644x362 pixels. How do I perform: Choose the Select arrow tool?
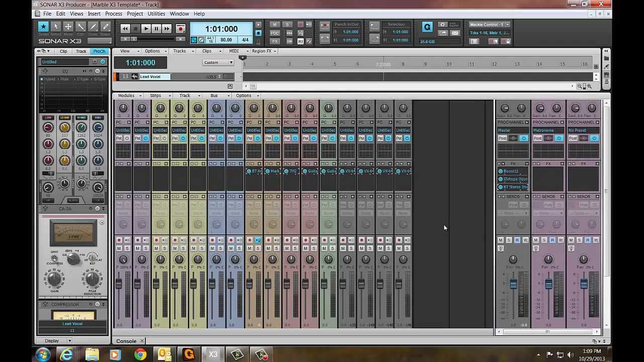point(56,27)
